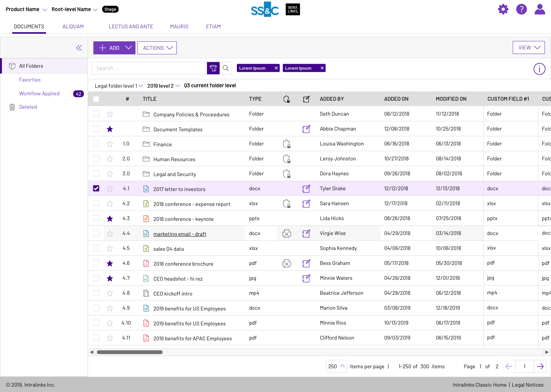
Task: Select All Folders in sidebar
Action: click(44, 66)
